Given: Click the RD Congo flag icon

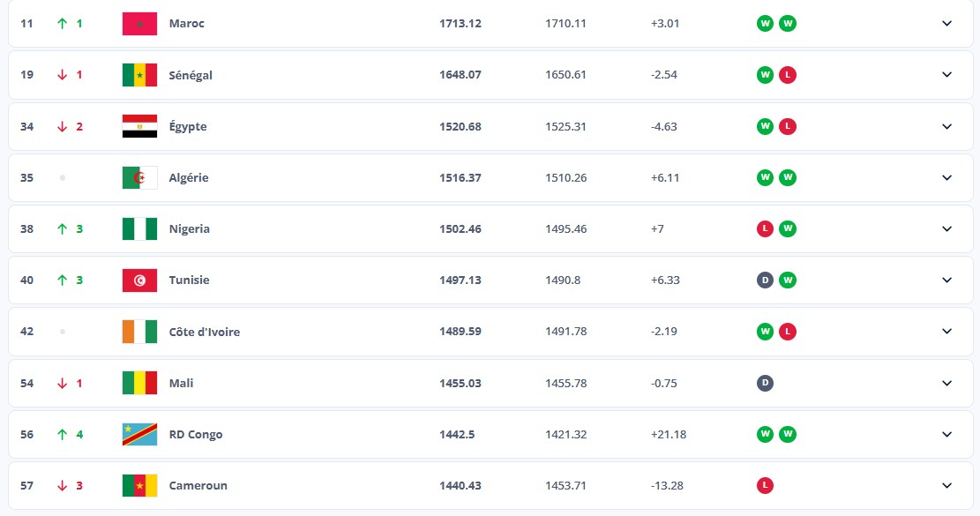Looking at the screenshot, I should (139, 434).
